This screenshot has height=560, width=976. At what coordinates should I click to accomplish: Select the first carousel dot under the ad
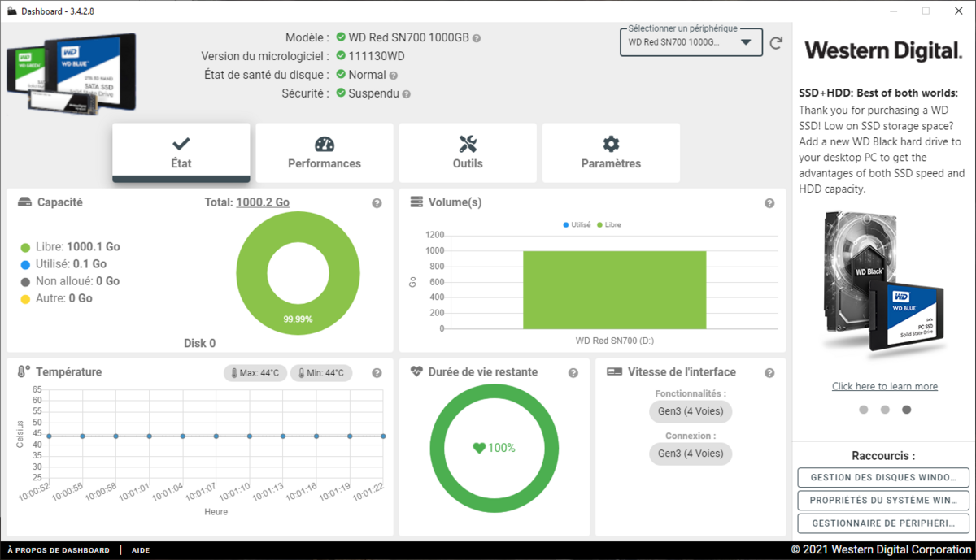point(864,410)
